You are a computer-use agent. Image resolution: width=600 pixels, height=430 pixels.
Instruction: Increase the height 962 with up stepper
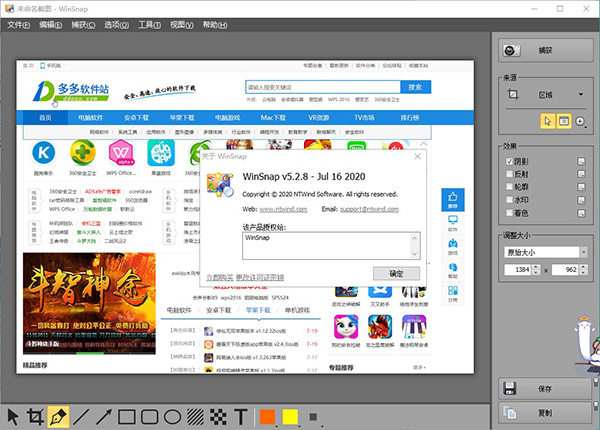pyautogui.click(x=583, y=267)
